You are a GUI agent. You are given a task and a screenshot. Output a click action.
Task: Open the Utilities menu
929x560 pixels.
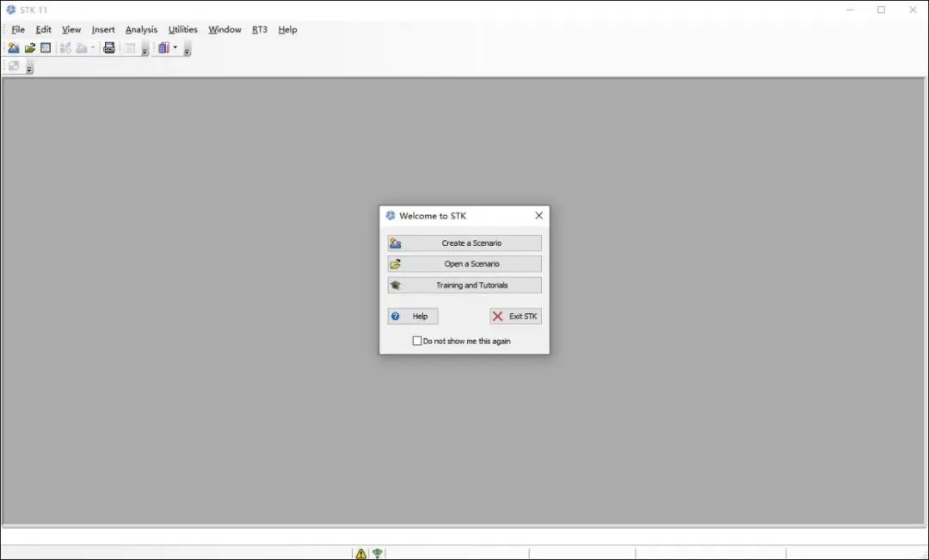182,28
